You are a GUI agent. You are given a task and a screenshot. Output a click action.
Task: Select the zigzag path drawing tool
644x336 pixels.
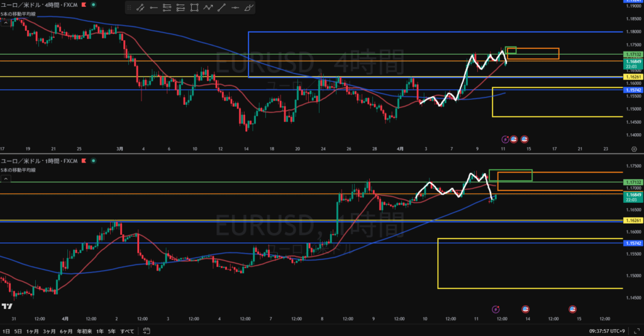click(x=208, y=8)
